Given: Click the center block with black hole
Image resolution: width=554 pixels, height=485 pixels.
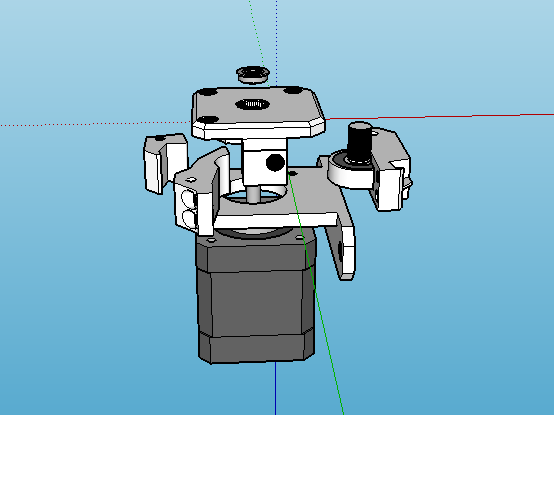Looking at the screenshot, I should coord(265,162).
